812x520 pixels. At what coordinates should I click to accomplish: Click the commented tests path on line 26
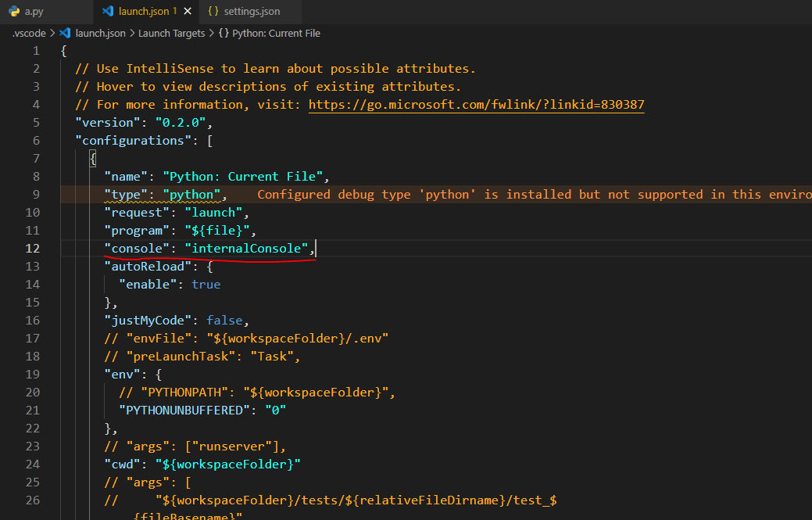(331, 500)
